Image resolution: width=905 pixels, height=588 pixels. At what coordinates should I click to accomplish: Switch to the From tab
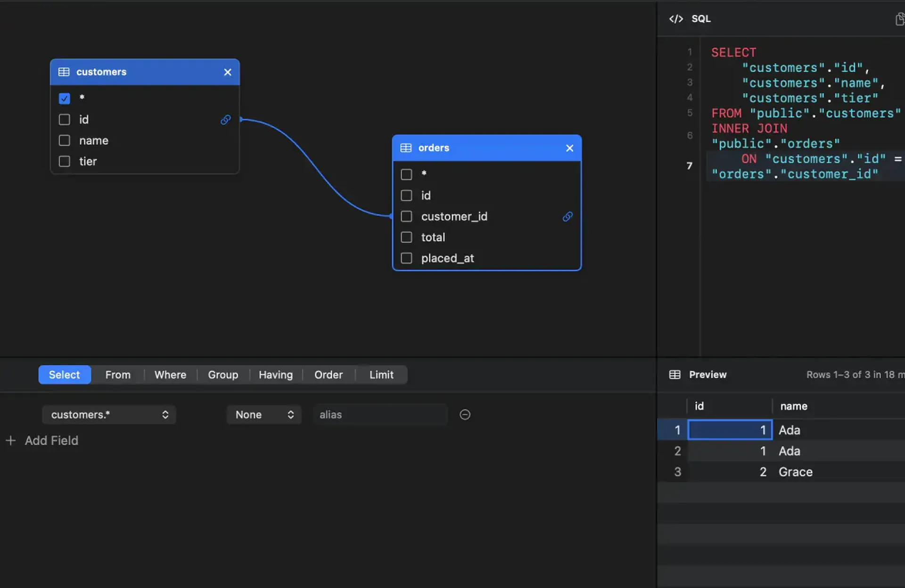(x=118, y=375)
